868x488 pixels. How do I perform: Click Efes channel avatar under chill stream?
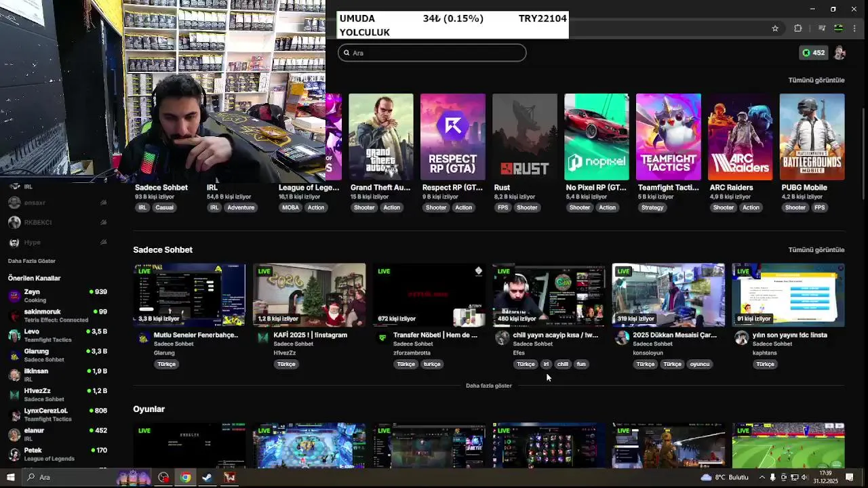tap(502, 338)
